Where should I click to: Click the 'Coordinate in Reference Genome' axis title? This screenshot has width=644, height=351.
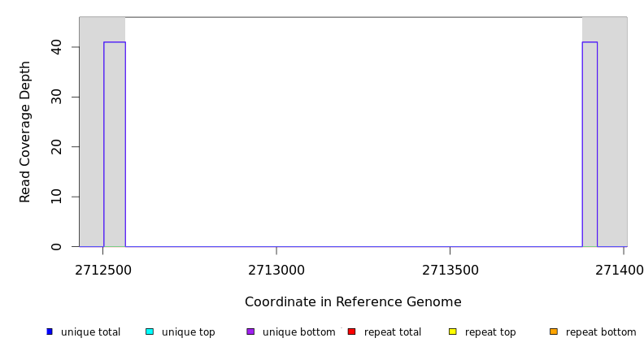[353, 302]
